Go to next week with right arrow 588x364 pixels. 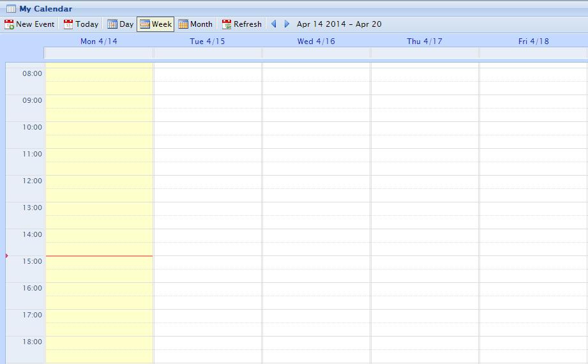287,24
